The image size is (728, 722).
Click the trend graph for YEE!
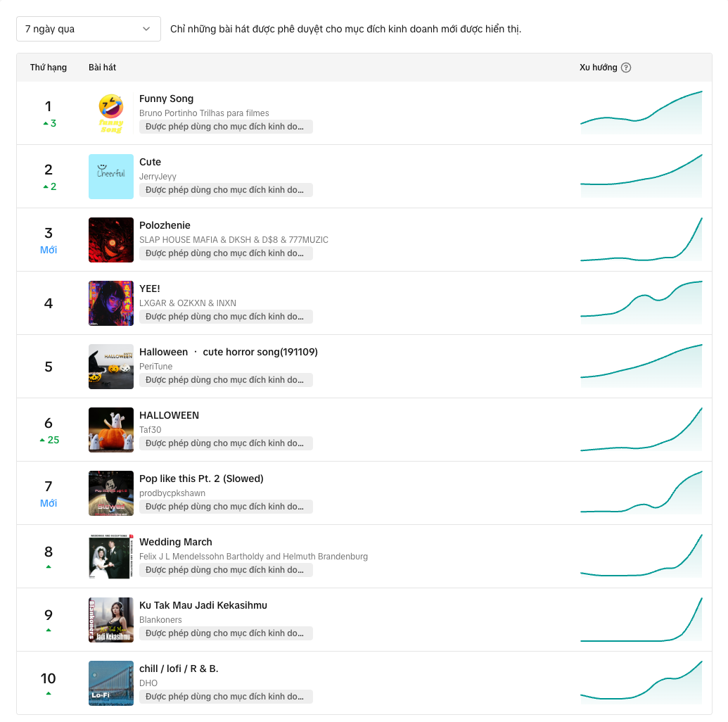pyautogui.click(x=641, y=303)
